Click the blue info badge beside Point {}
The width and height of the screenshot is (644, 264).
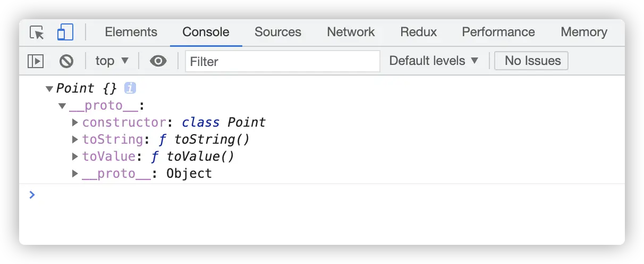click(x=130, y=88)
